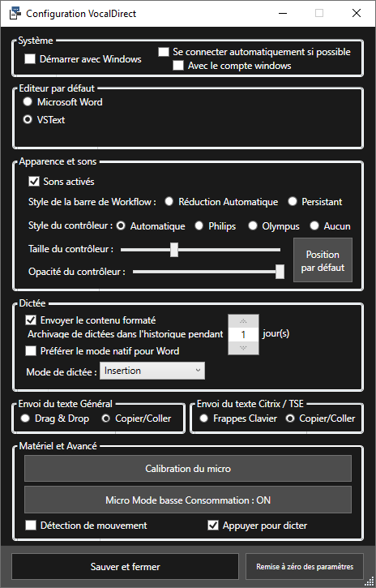
Task: Disable Sons activés checkbox
Action: [34, 182]
